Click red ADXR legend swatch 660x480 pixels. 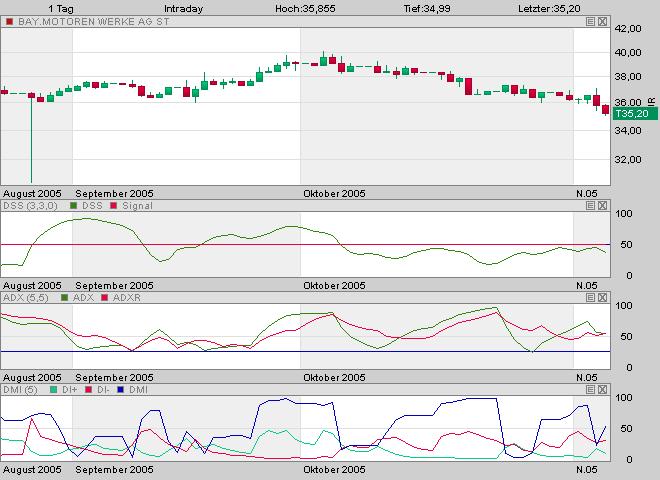click(105, 298)
